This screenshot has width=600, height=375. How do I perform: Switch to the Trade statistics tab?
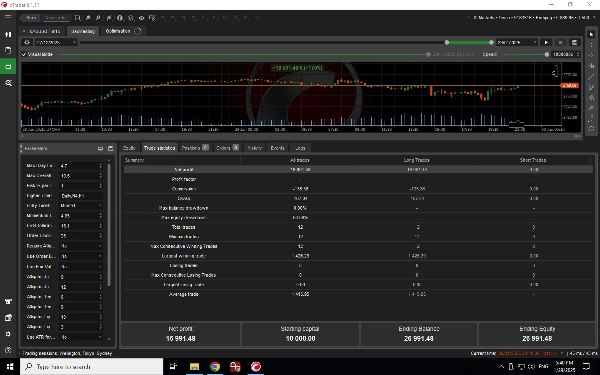point(159,148)
